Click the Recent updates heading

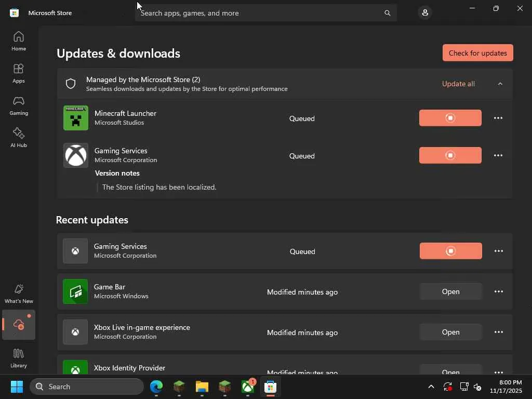tap(92, 220)
